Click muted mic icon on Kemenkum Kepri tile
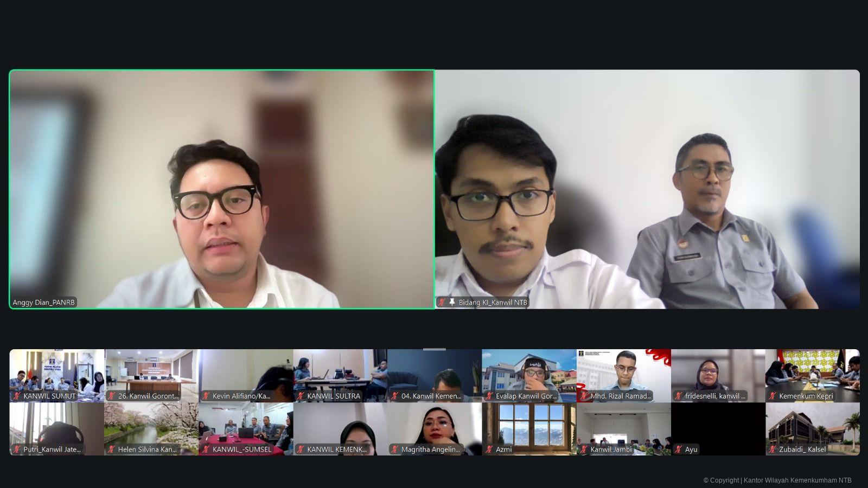Screen dimensions: 868x488 point(773,396)
